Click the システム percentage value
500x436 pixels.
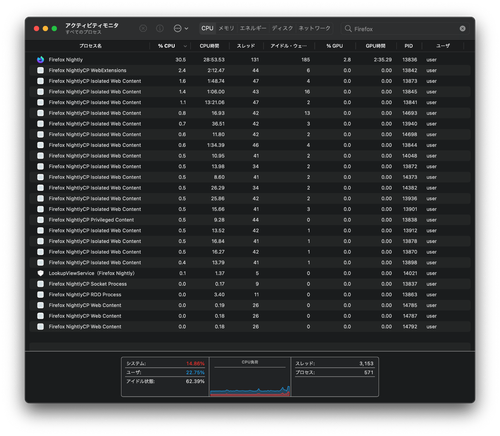(x=195, y=363)
